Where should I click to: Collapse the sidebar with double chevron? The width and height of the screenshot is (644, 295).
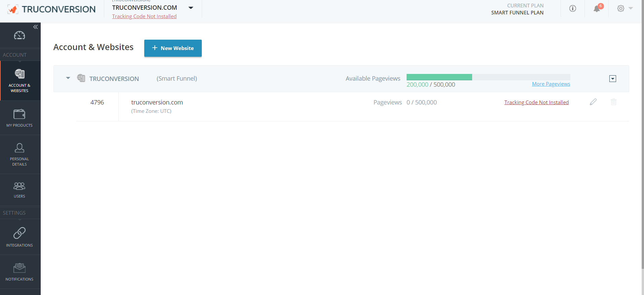click(x=35, y=27)
